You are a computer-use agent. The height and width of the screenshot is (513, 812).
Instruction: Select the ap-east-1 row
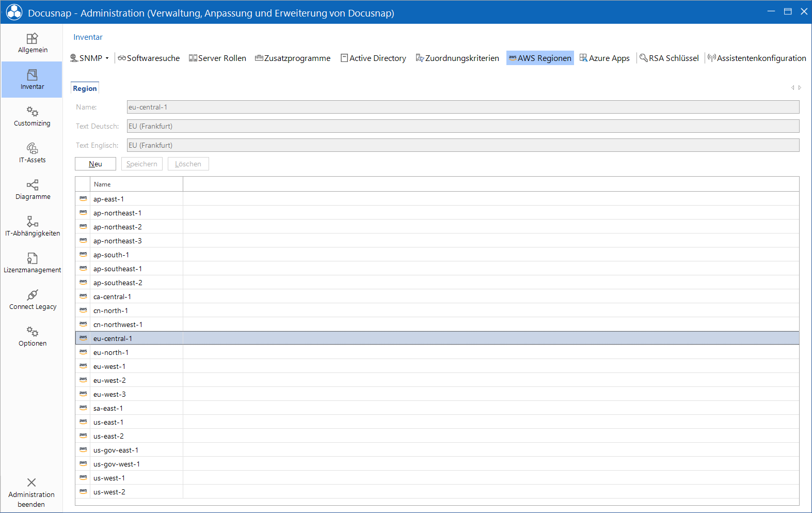tap(437, 199)
